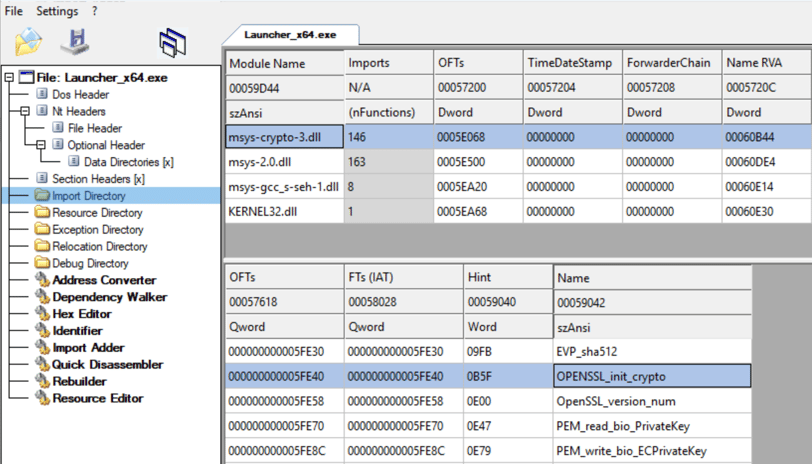Click the 0005E500 OFTs value cell

(478, 162)
